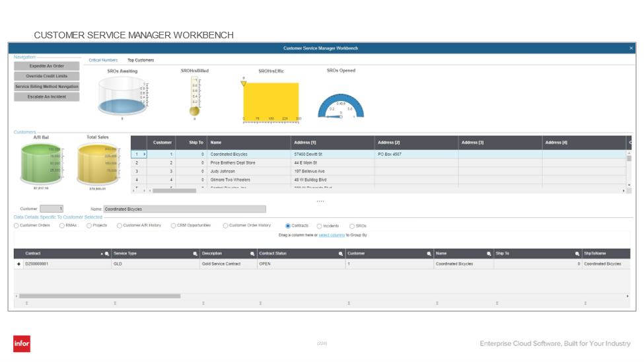This screenshot has height=362, width=644.
Task: Click the SROs Awaiting cylinder gauge
Action: click(x=123, y=96)
